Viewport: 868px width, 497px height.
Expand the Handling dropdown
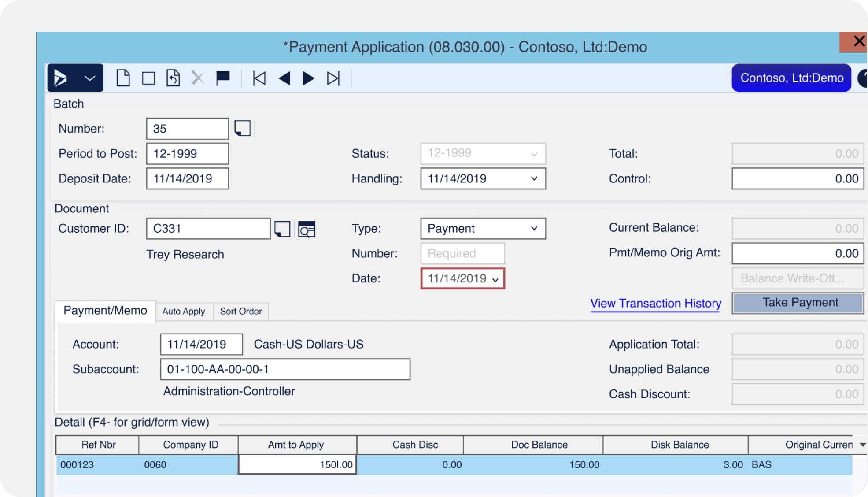click(x=534, y=178)
